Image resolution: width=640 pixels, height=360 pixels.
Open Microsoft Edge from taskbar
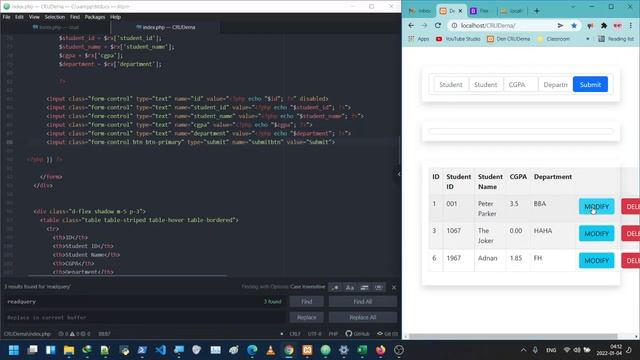252,350
